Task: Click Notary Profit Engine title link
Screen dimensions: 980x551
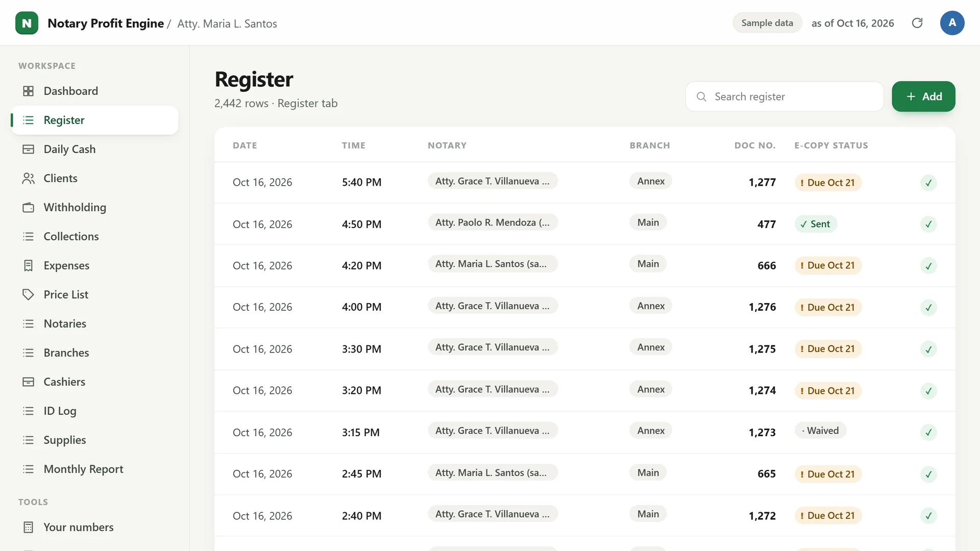Action: (106, 23)
